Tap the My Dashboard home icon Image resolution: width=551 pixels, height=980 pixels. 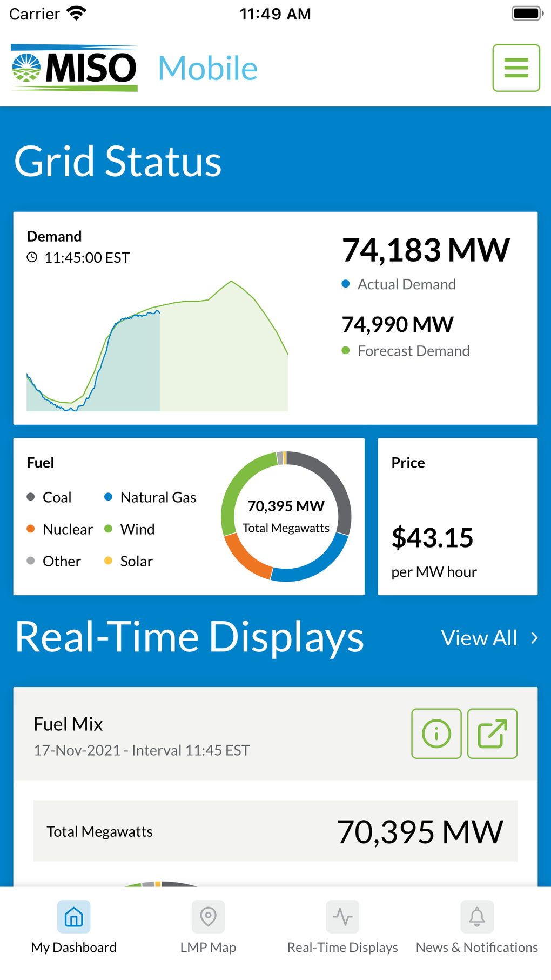73,917
